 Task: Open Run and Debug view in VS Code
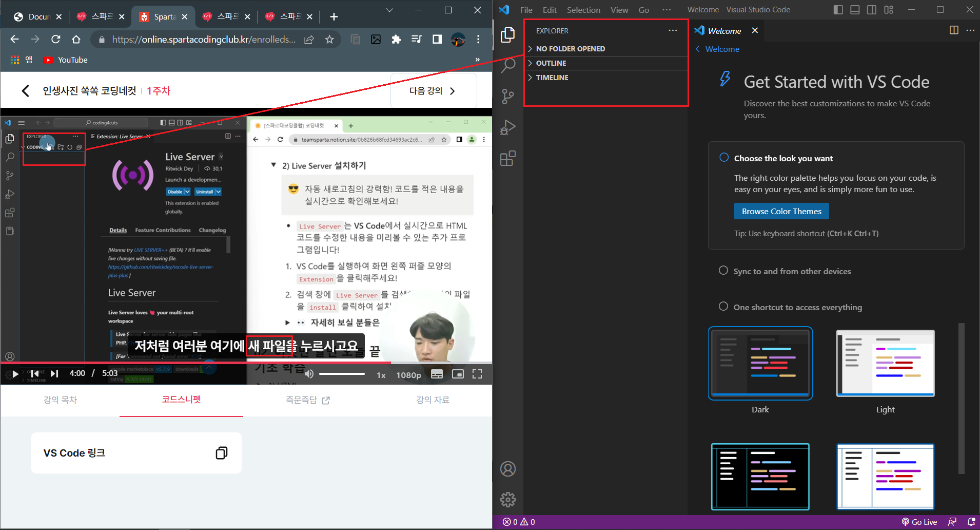(x=507, y=127)
